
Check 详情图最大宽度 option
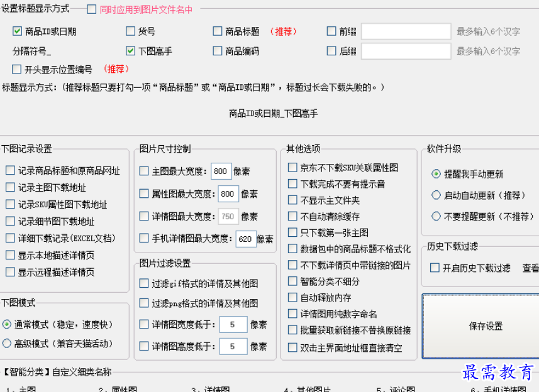click(144, 216)
